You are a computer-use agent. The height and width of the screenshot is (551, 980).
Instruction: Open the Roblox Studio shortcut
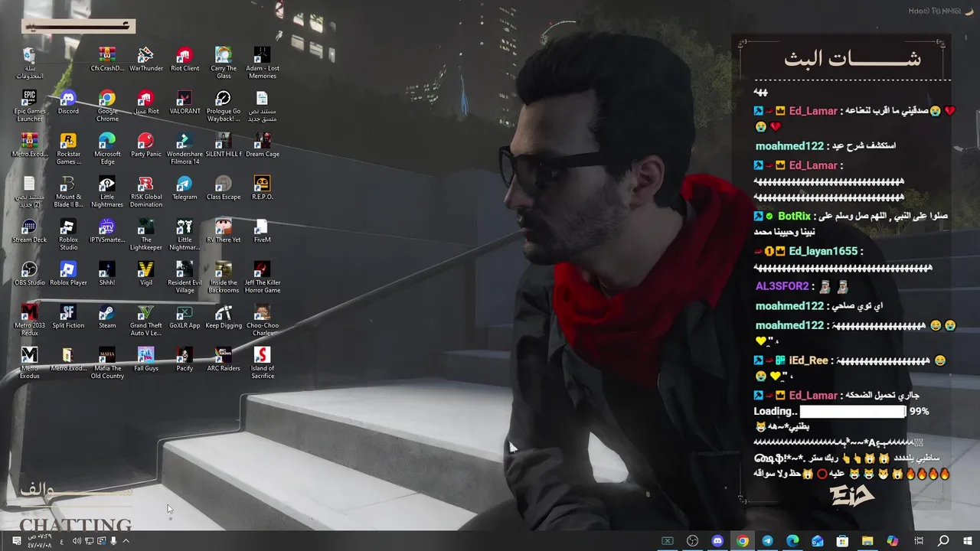[x=68, y=234]
